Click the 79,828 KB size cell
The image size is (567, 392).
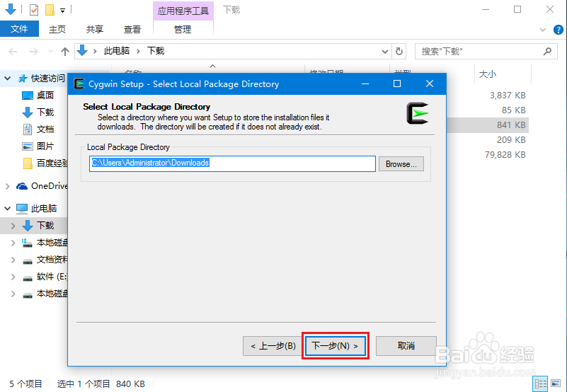pyautogui.click(x=505, y=154)
